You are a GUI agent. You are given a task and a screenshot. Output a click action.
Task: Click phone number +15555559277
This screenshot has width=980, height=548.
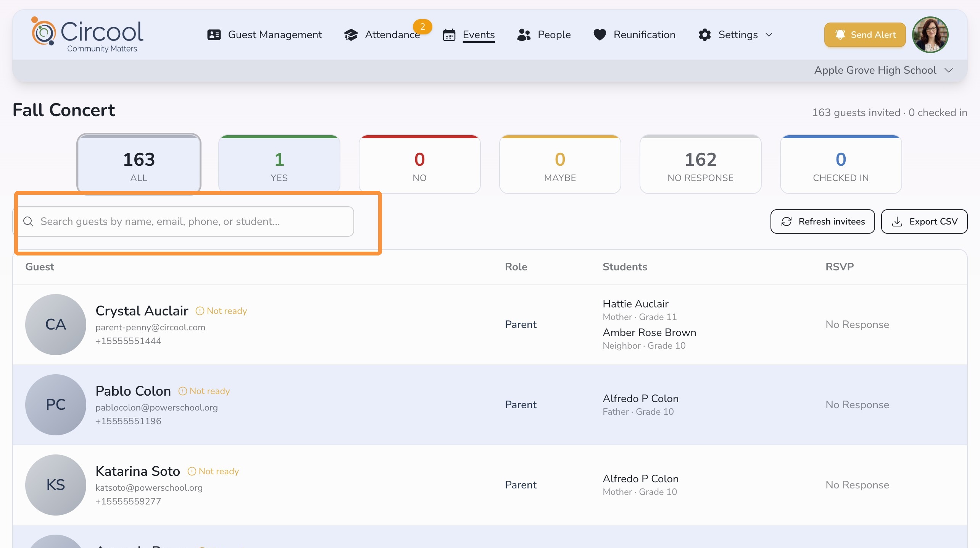128,501
